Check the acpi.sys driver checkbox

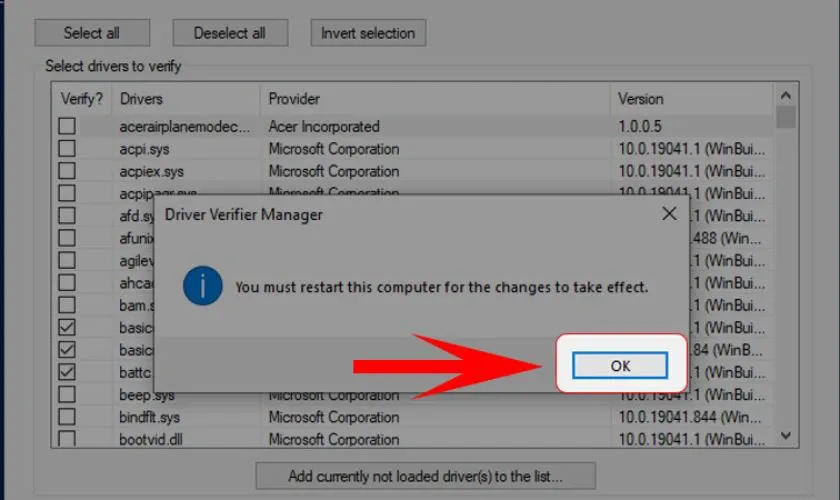click(x=67, y=149)
